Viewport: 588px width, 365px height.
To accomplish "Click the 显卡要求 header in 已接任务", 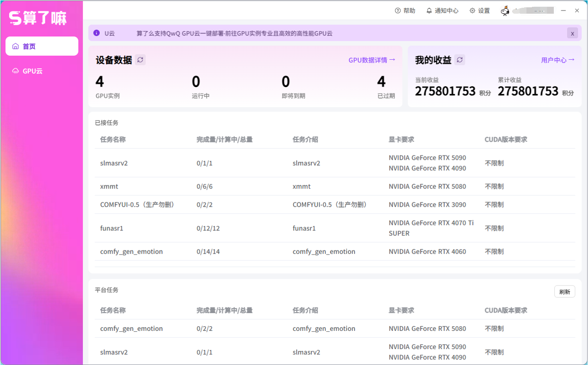I will [401, 139].
